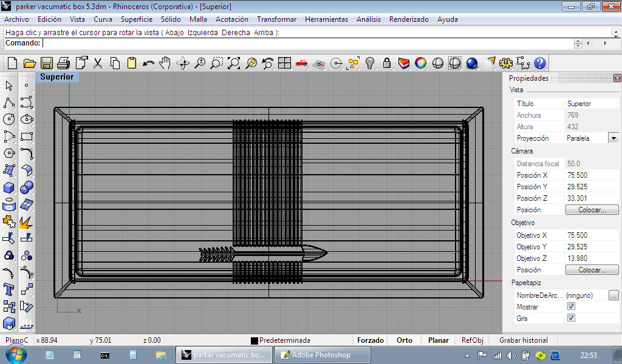The height and width of the screenshot is (364, 622).
Task: Click the light bulb Hide objects icon
Action: 370,63
